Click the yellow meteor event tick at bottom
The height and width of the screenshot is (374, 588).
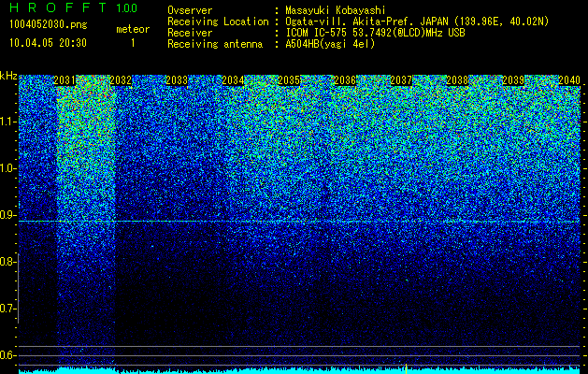(x=406, y=368)
